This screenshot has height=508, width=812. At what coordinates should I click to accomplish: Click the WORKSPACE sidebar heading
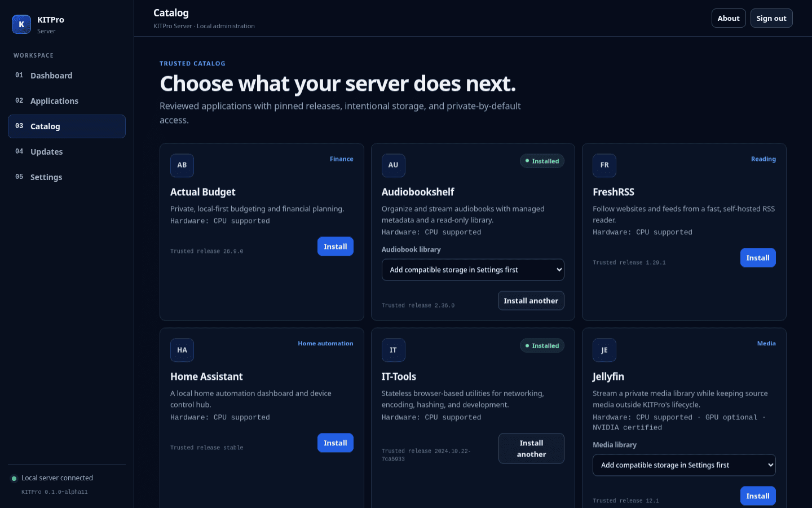(x=34, y=55)
